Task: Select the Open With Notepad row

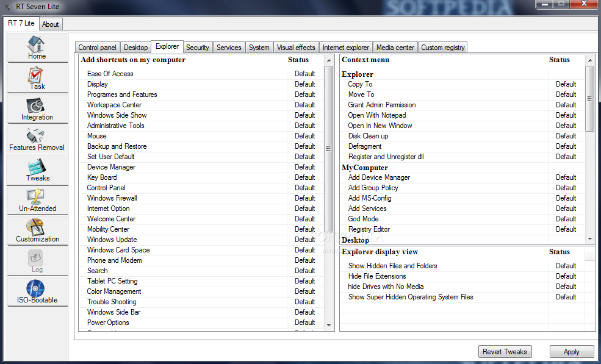Action: point(462,115)
